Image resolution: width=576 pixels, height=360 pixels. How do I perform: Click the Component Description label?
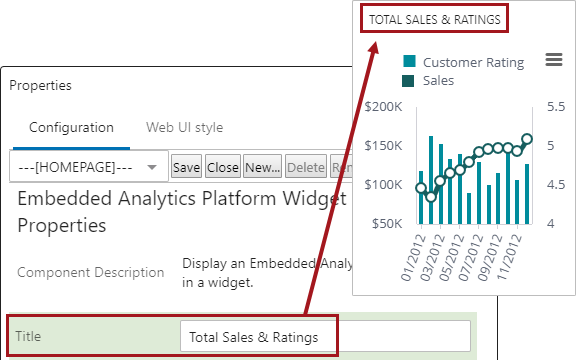coord(90,272)
